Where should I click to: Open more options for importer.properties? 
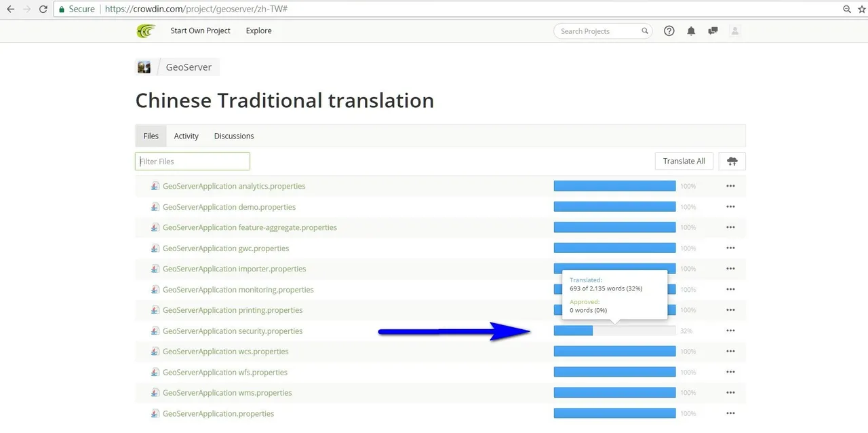pyautogui.click(x=730, y=269)
